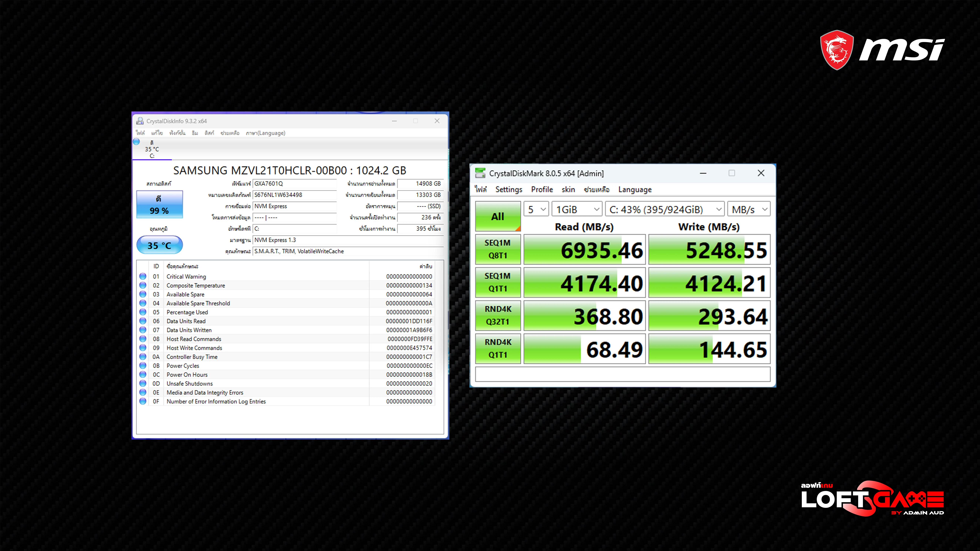Select the C: drive status icon

pos(137,142)
